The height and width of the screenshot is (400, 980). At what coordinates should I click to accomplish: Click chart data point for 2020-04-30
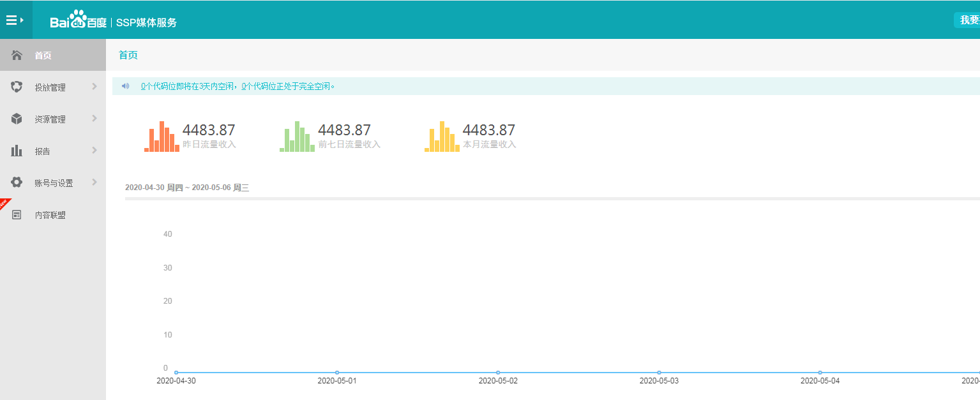[x=176, y=373]
